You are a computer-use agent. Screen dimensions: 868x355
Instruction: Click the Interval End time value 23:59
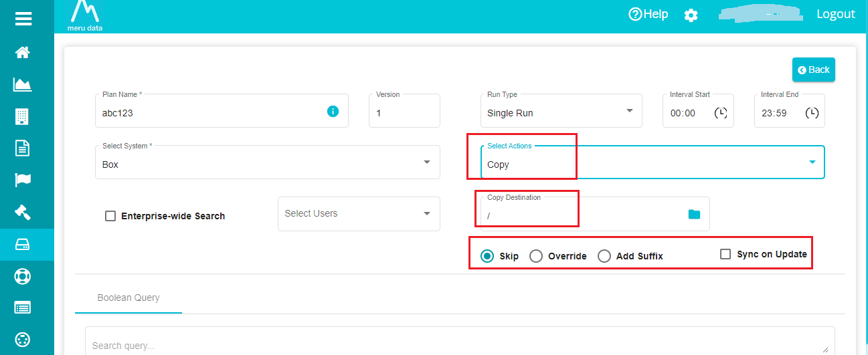click(774, 114)
